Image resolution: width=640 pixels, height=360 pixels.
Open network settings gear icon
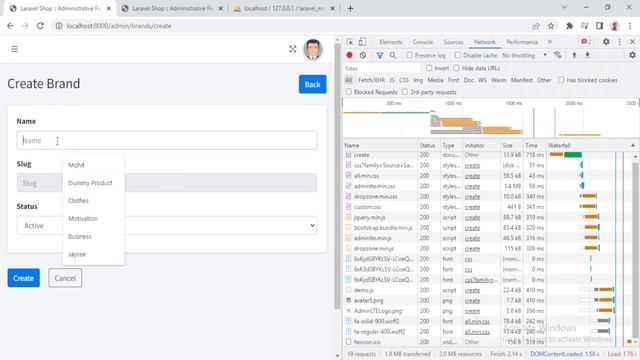632,55
